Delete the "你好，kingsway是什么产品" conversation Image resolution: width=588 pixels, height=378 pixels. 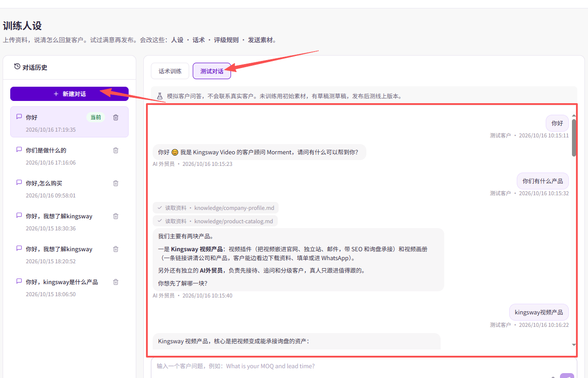[x=116, y=282]
